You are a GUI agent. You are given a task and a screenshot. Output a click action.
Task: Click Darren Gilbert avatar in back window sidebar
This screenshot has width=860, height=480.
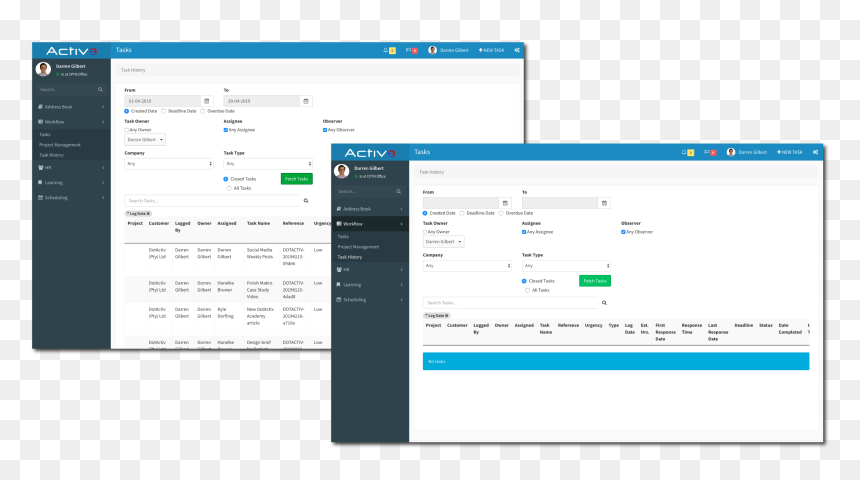[43, 69]
